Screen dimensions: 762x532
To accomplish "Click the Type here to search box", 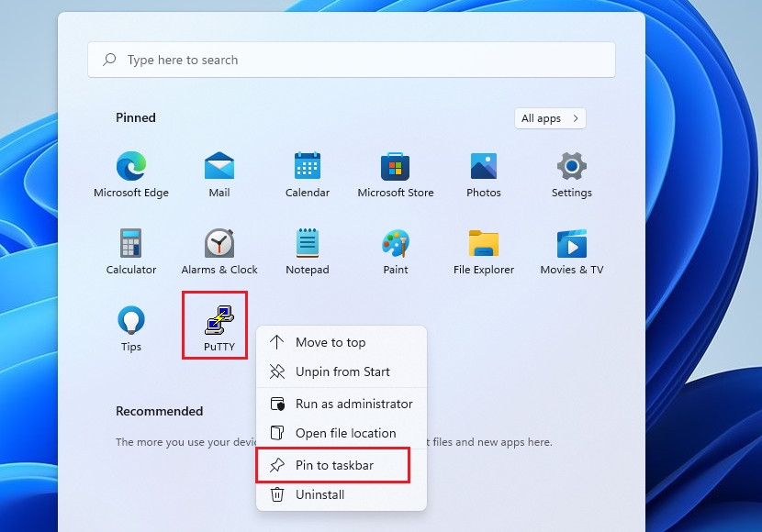I will 352,60.
